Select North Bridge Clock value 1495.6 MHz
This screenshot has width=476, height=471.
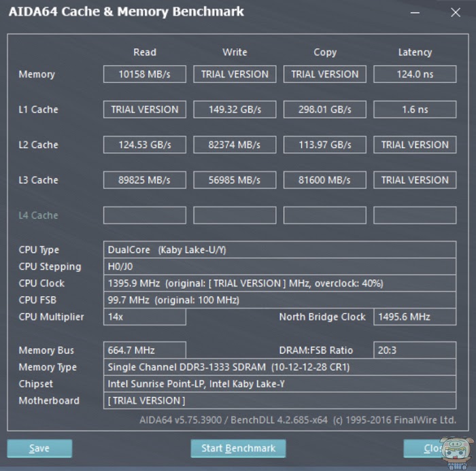tap(415, 317)
